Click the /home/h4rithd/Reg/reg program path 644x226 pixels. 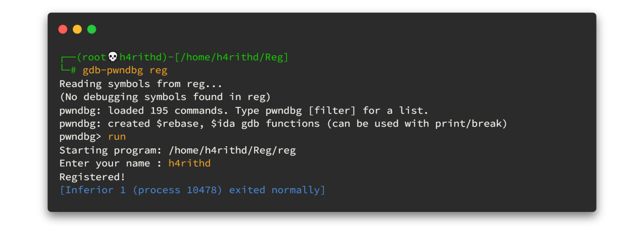coord(232,150)
